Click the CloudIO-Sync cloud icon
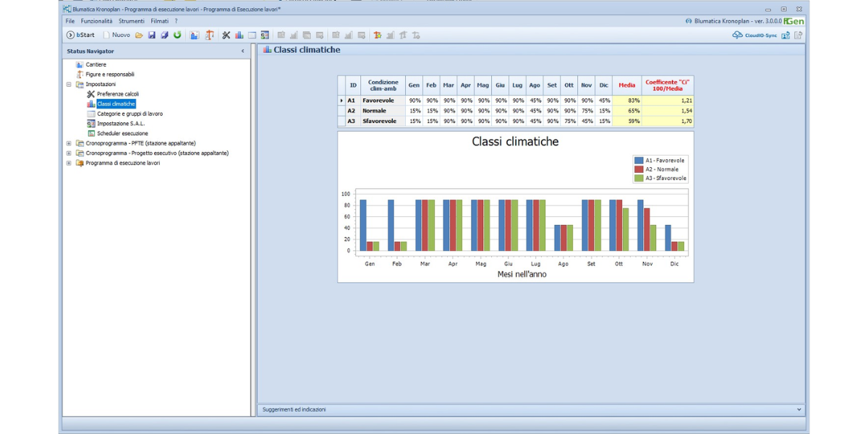 737,35
